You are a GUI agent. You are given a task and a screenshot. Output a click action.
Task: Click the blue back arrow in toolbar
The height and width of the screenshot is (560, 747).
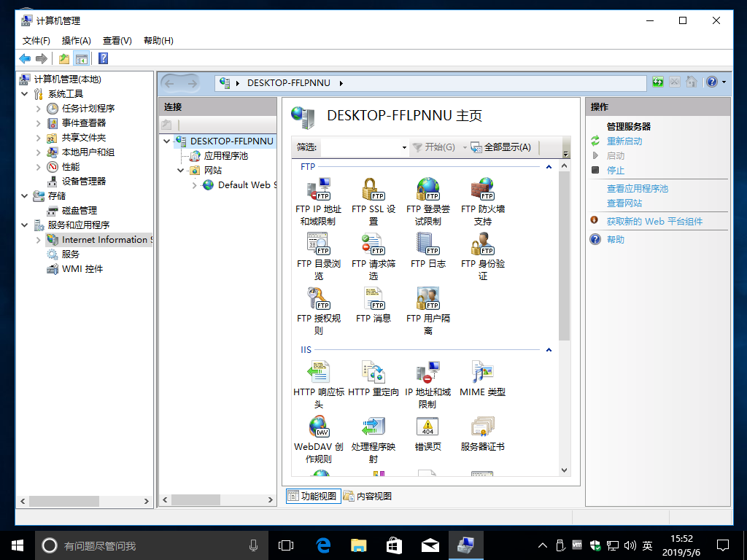pyautogui.click(x=25, y=58)
